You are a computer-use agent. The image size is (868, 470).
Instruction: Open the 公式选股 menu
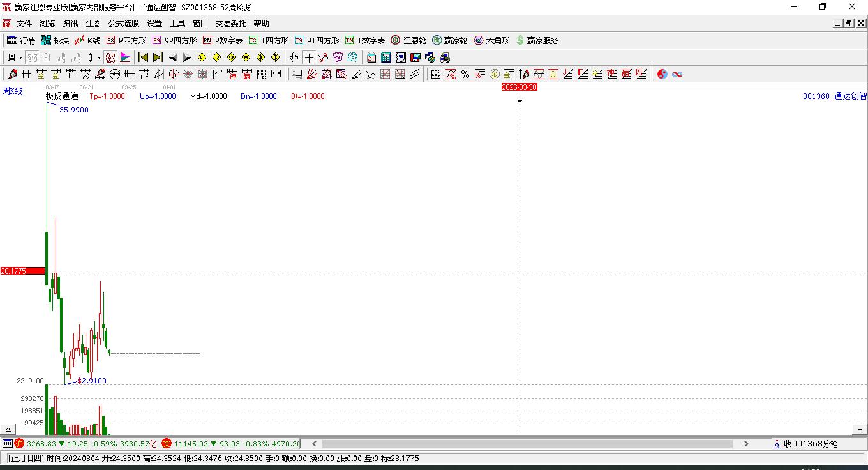123,24
